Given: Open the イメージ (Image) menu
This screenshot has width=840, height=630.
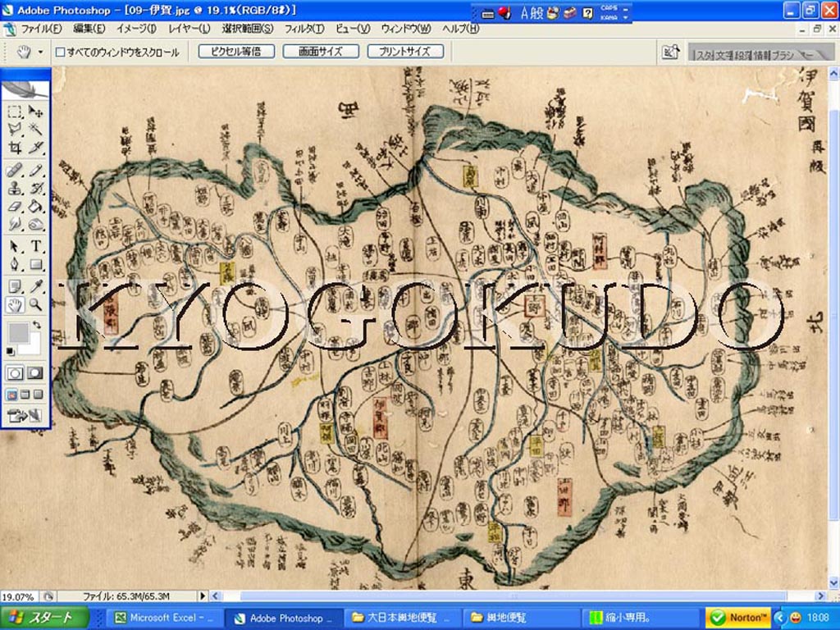Looking at the screenshot, I should point(137,29).
